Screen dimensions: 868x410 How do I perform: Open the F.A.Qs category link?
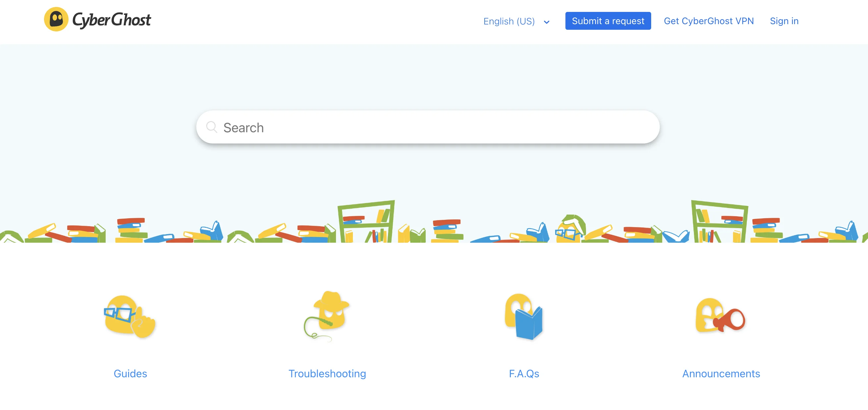click(524, 373)
